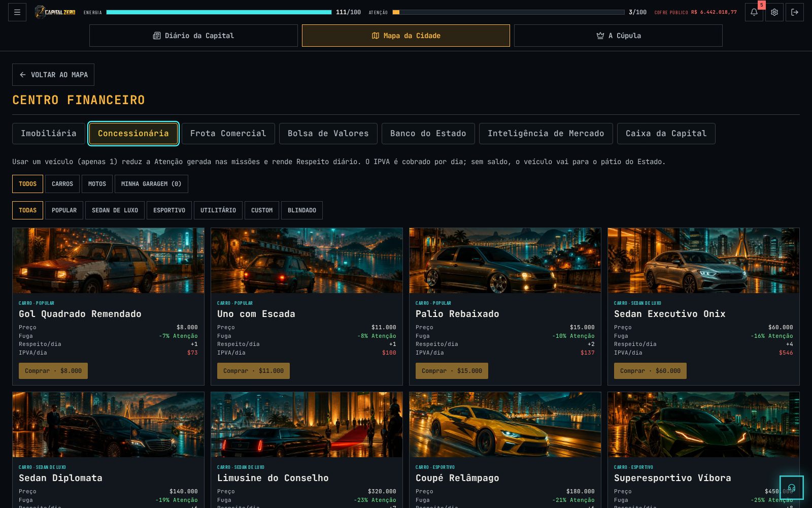Click the logout icon
The height and width of the screenshot is (508, 812).
[x=795, y=12]
